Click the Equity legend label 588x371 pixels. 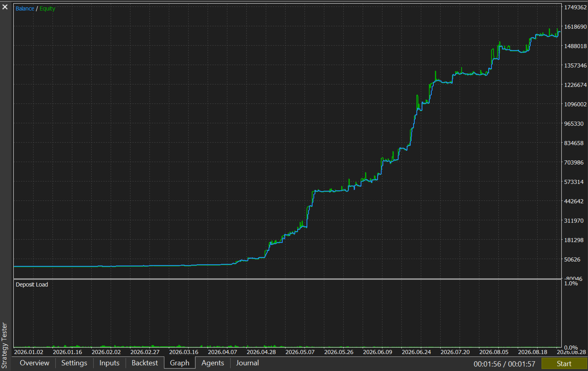point(47,8)
